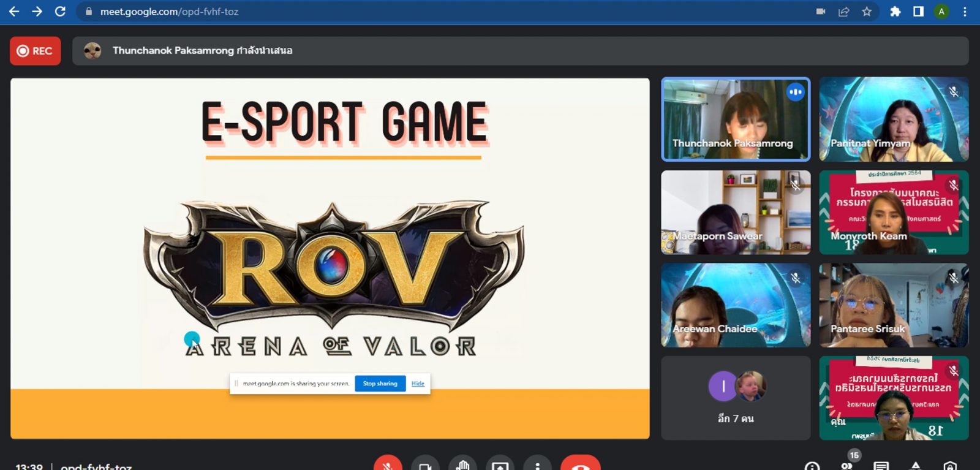The width and height of the screenshot is (980, 470).
Task: Open the activities panel icon
Action: (916, 466)
